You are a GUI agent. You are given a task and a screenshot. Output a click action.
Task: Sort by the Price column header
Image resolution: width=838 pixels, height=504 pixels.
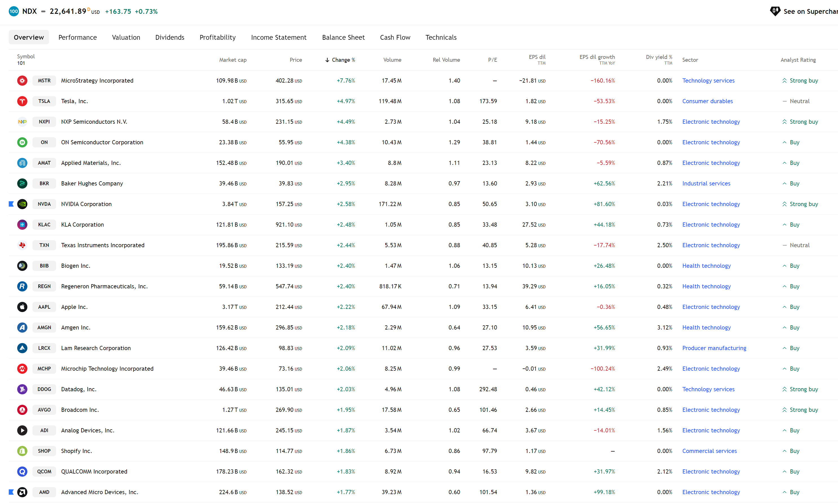[296, 60]
